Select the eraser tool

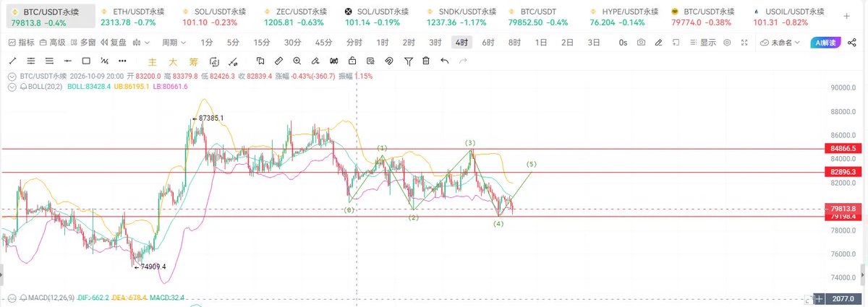(316, 61)
